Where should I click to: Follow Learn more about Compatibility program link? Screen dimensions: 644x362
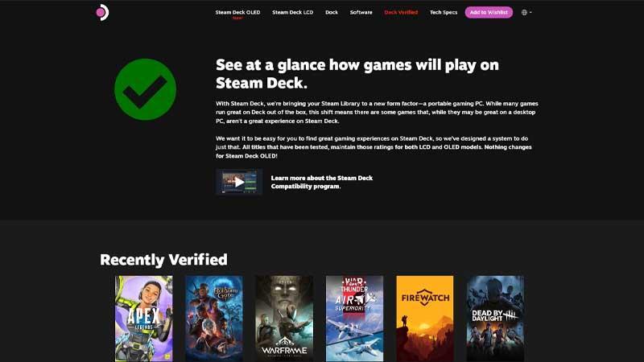[x=321, y=182]
